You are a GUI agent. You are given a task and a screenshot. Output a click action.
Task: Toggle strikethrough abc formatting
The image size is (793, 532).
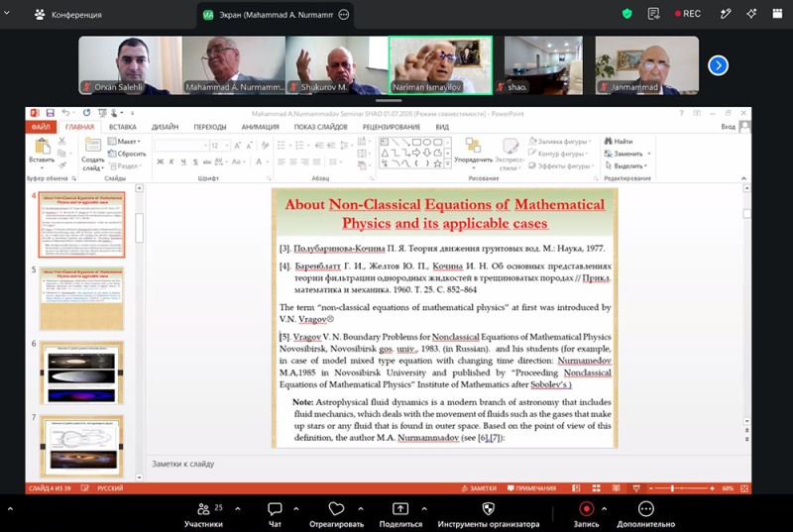[x=207, y=162]
